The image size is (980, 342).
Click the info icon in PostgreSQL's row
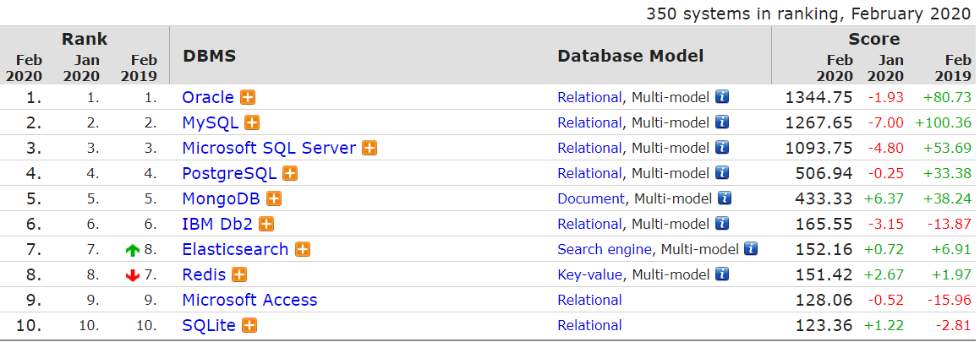coord(722,173)
